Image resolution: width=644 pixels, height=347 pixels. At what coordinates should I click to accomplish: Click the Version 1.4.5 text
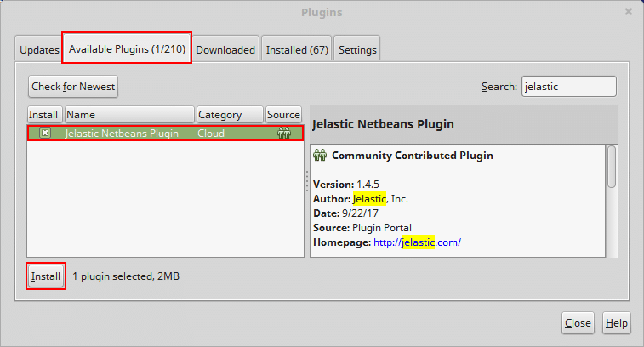pos(346,185)
